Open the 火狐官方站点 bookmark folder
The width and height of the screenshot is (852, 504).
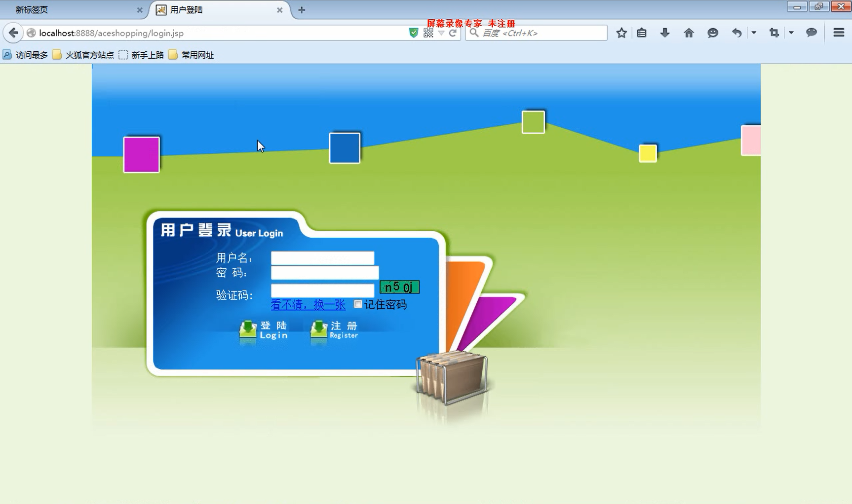(83, 55)
